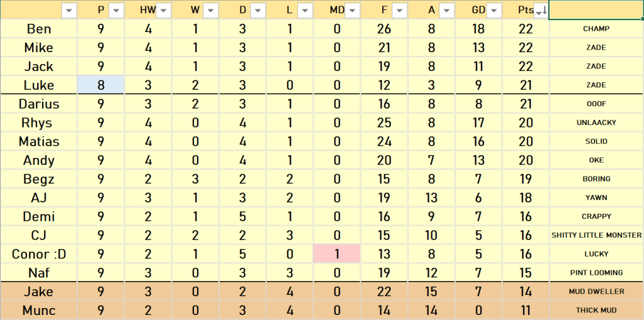Select the SHITTY LITTLE MONSTER cell

pos(596,235)
